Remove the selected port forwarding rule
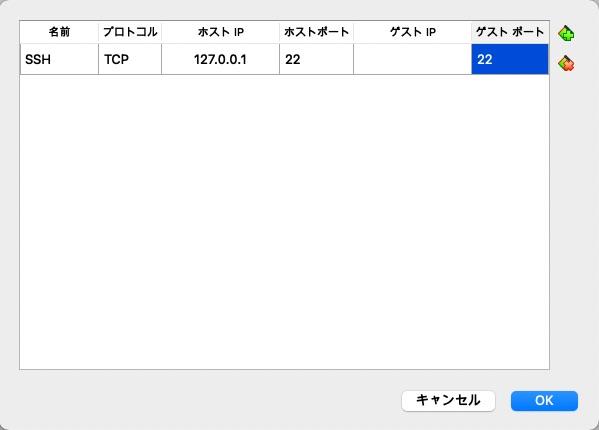Image resolution: width=599 pixels, height=430 pixels. (566, 63)
